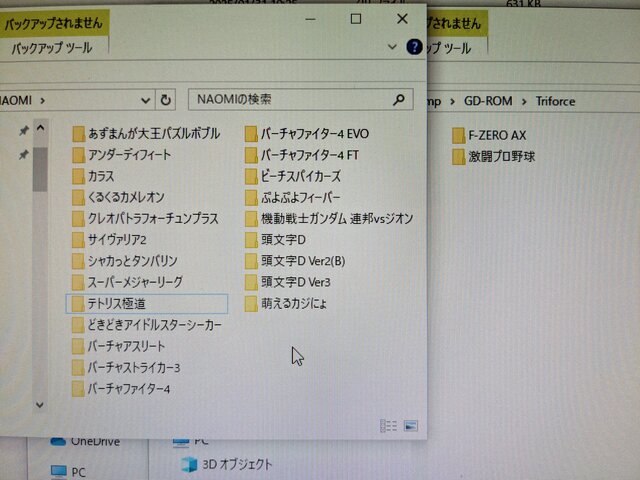This screenshot has height=480, width=640.
Task: Click the magnifier search icon in NAOMI search box
Action: pyautogui.click(x=398, y=99)
